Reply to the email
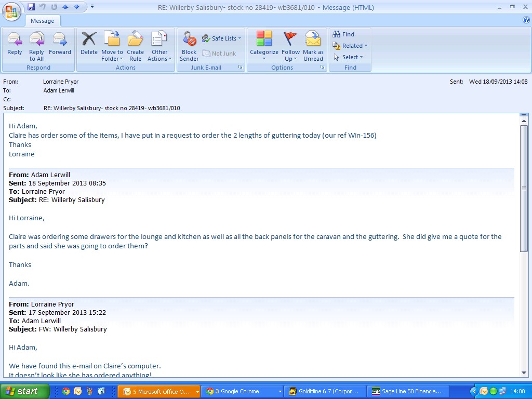Viewport: 532px width, 399px height. click(x=15, y=44)
